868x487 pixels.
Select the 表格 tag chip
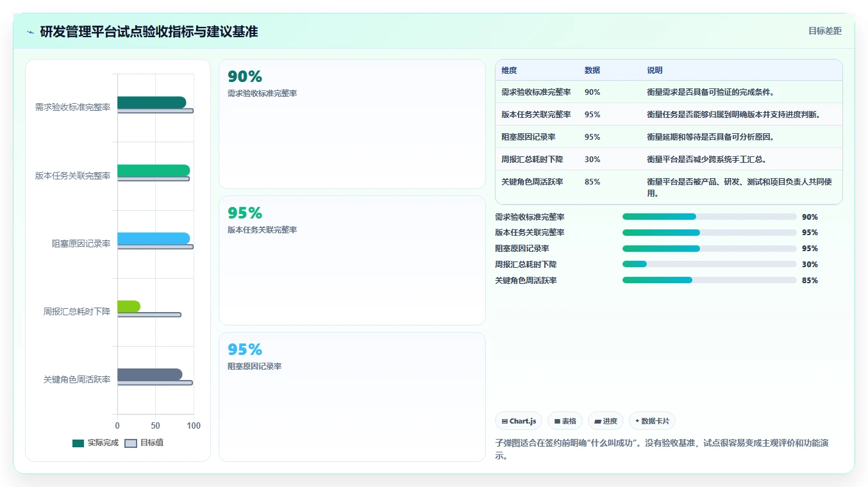(565, 421)
